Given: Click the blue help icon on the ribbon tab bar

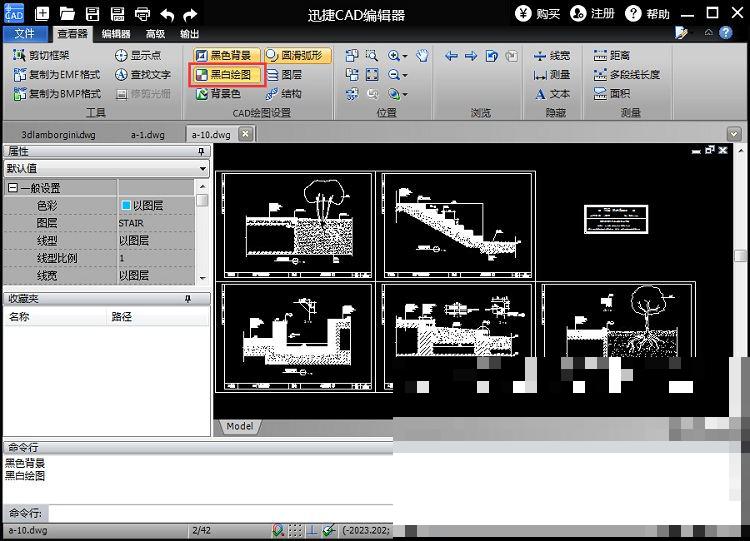Looking at the screenshot, I should [726, 33].
